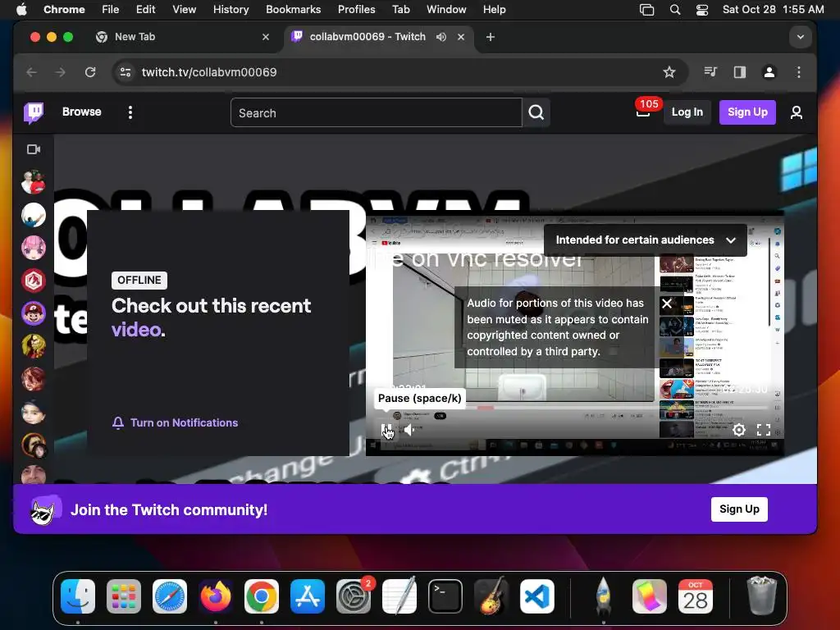Turn on Notifications for this channel
Viewport: 840px width, 630px height.
(175, 422)
